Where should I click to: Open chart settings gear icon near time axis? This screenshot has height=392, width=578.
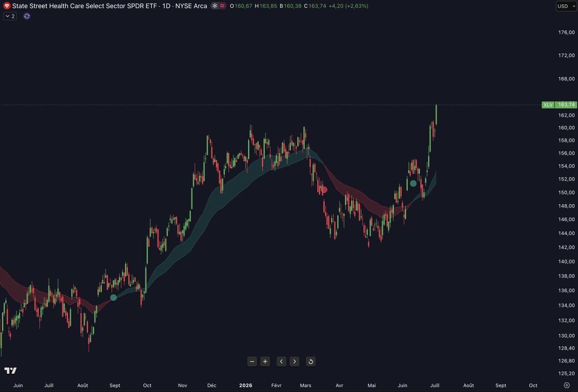(567, 385)
